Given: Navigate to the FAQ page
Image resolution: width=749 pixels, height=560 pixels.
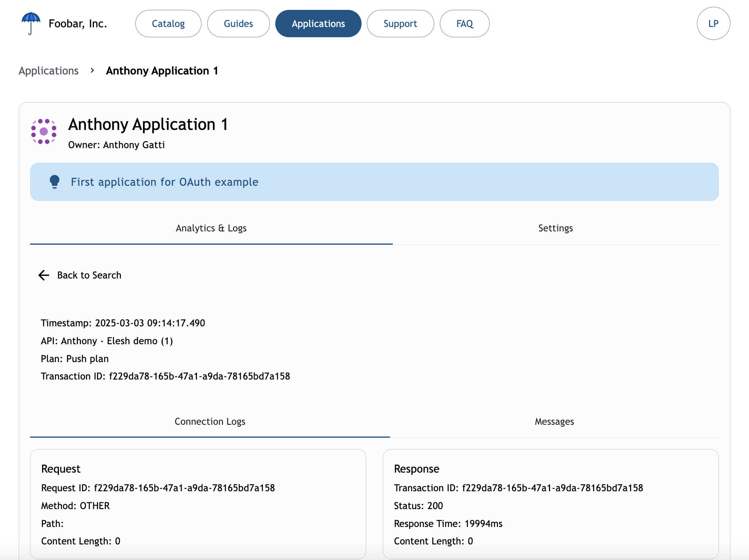Looking at the screenshot, I should (464, 24).
